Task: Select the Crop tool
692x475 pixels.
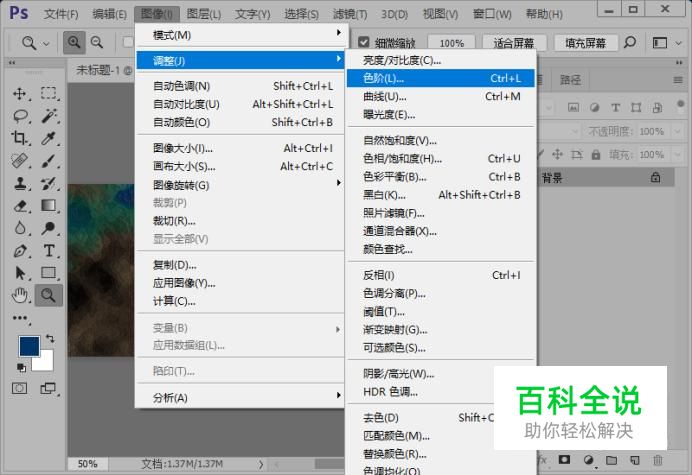Action: 19,138
